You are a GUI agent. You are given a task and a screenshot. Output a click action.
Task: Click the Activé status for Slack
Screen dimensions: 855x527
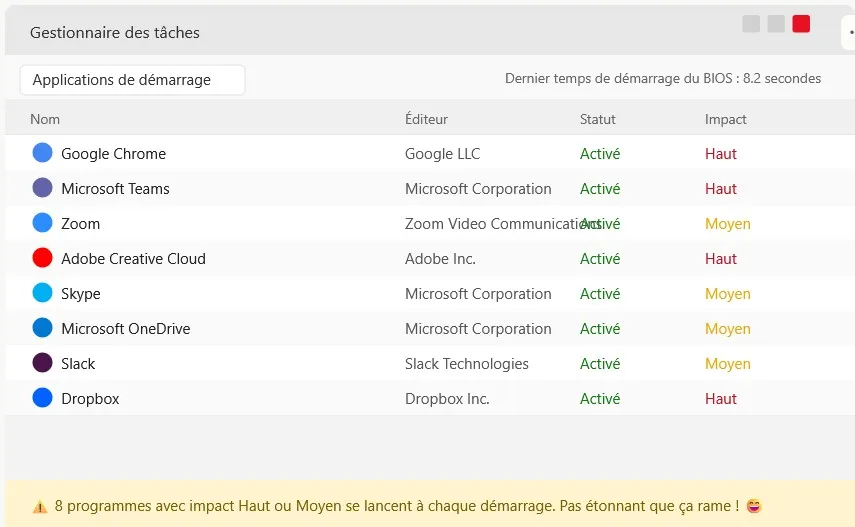coord(600,364)
